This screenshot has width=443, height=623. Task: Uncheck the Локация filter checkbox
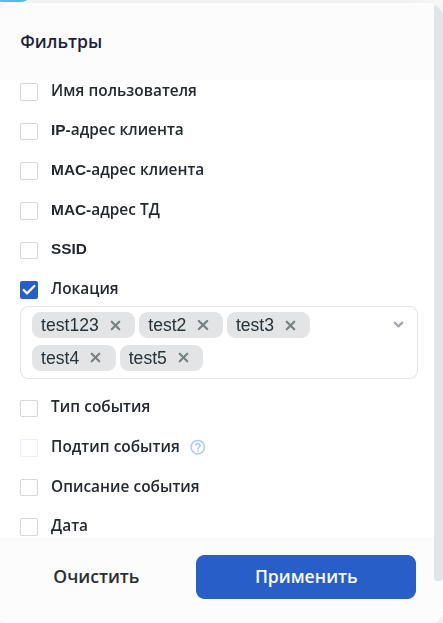pos(29,290)
